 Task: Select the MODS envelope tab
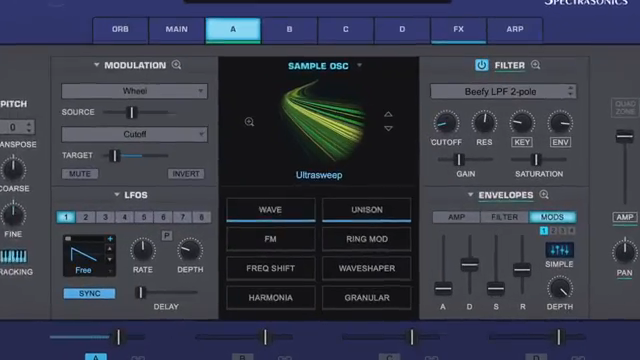coord(553,217)
